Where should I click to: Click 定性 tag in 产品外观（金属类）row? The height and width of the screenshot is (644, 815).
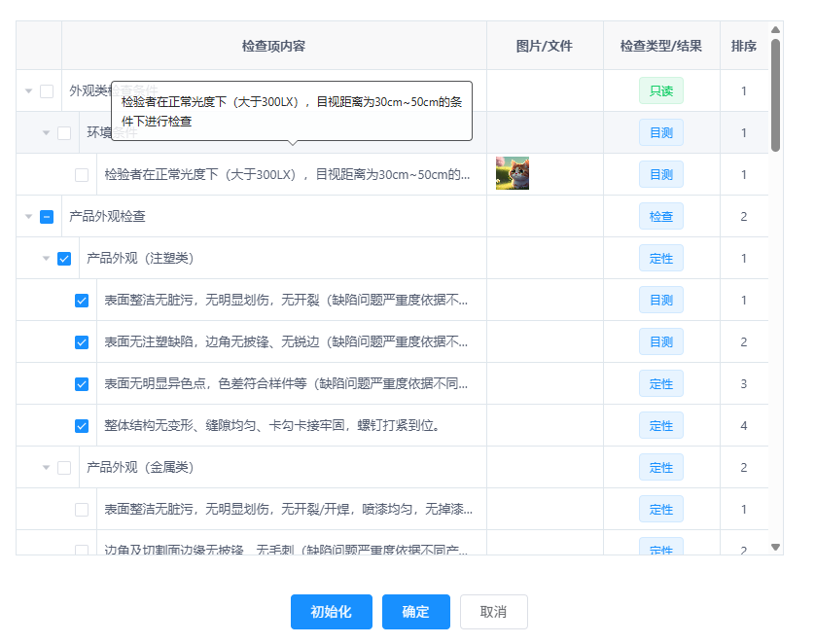coord(661,467)
